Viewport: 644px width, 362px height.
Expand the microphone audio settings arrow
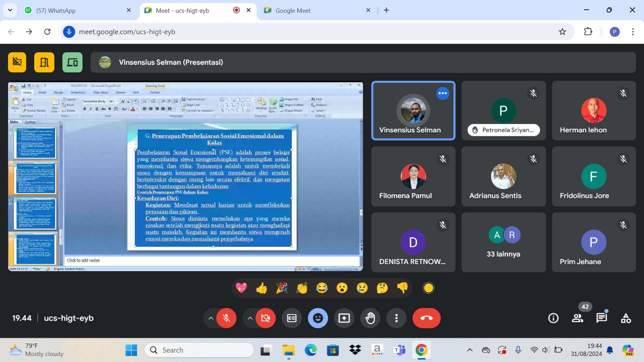coord(211,318)
